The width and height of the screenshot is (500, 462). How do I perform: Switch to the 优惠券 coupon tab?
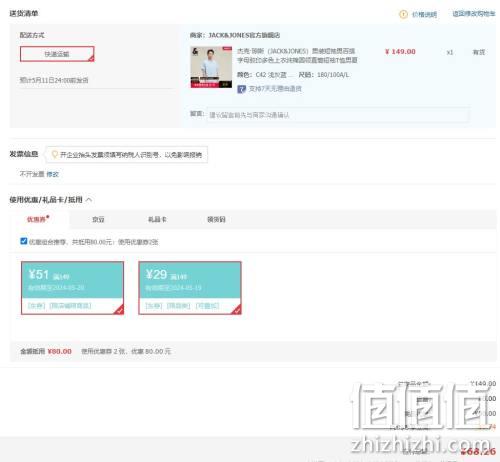[x=38, y=219]
